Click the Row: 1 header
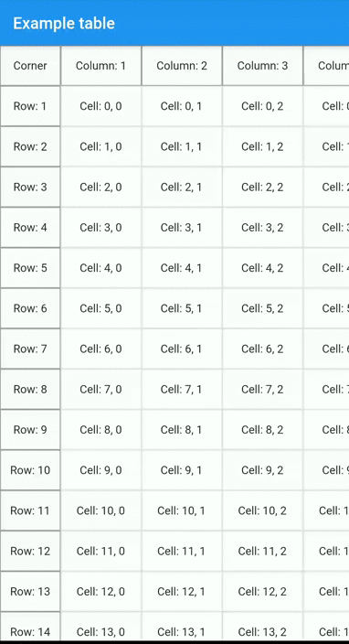349x644 pixels. pyautogui.click(x=30, y=106)
